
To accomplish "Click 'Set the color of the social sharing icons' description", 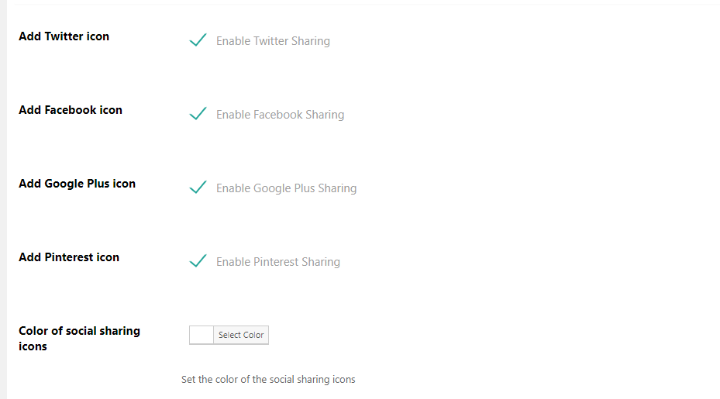I will coord(268,379).
